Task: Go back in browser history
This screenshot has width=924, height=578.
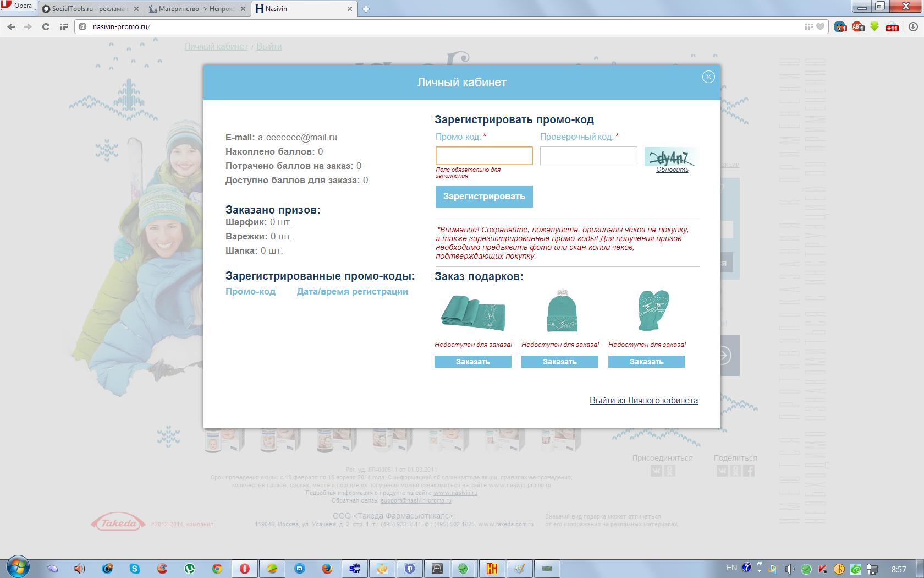Action: point(11,26)
